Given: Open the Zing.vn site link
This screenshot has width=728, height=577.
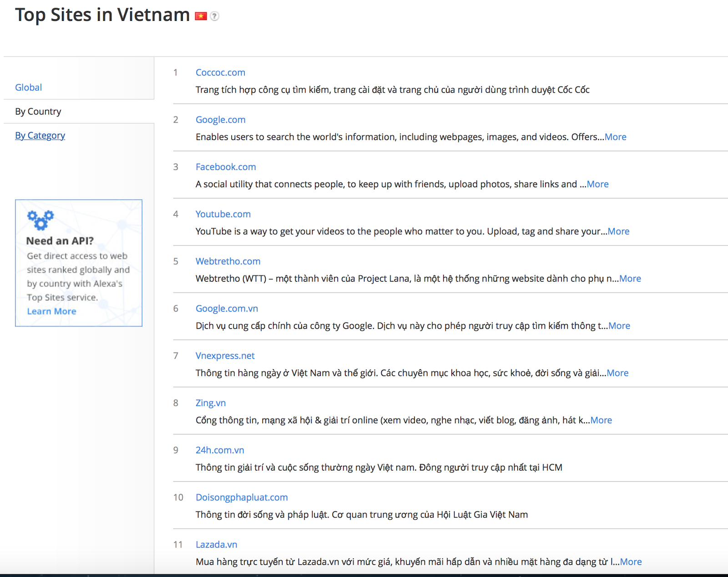Looking at the screenshot, I should (x=211, y=403).
